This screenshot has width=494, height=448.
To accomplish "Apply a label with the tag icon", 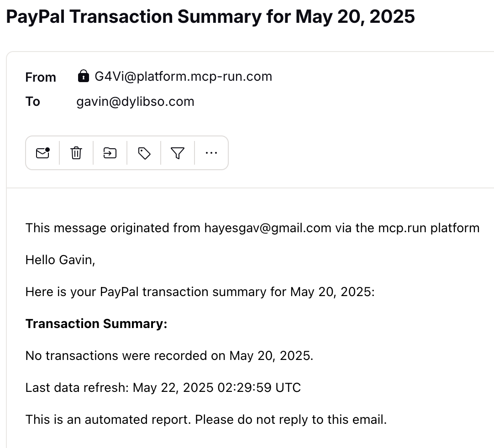I will 144,153.
